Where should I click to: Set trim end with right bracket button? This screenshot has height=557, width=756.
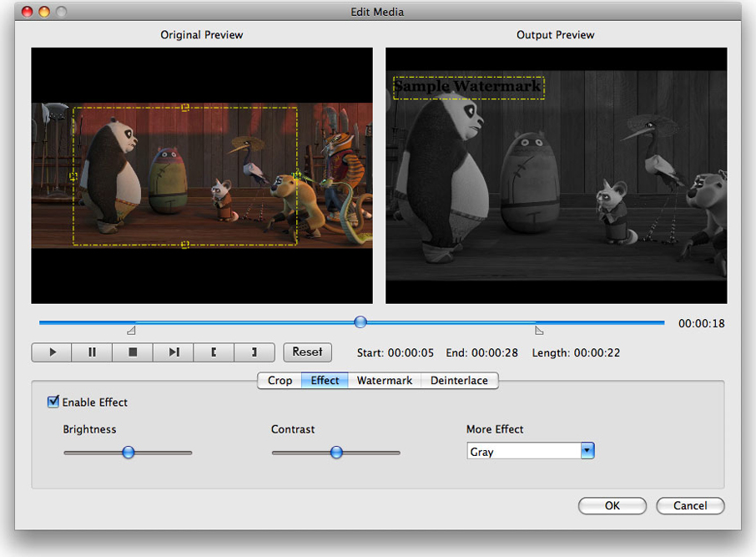click(x=255, y=352)
